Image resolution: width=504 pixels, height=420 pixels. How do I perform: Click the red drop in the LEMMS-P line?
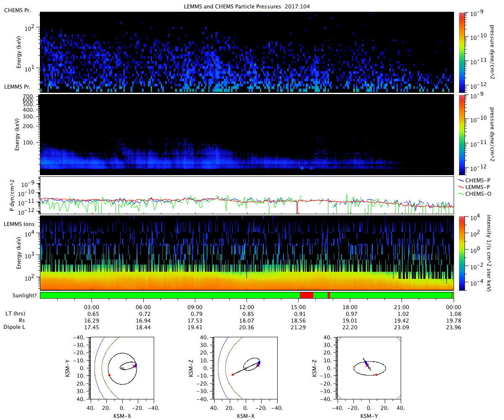click(x=297, y=207)
